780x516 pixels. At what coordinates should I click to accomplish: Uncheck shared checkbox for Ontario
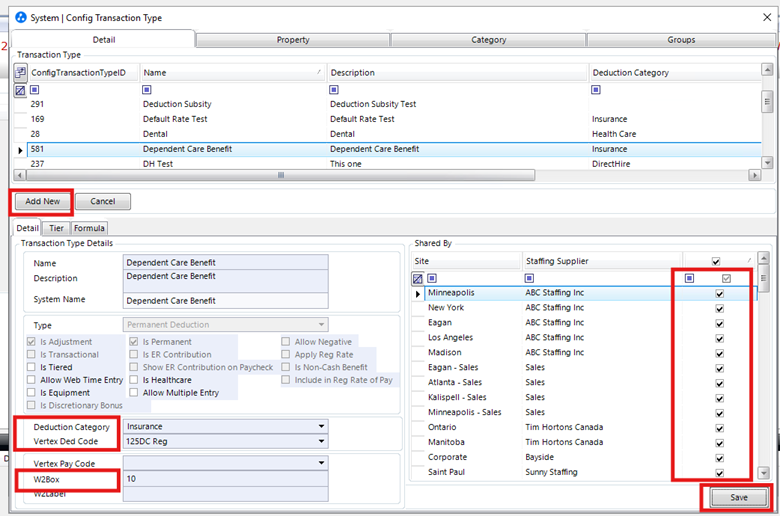point(719,428)
